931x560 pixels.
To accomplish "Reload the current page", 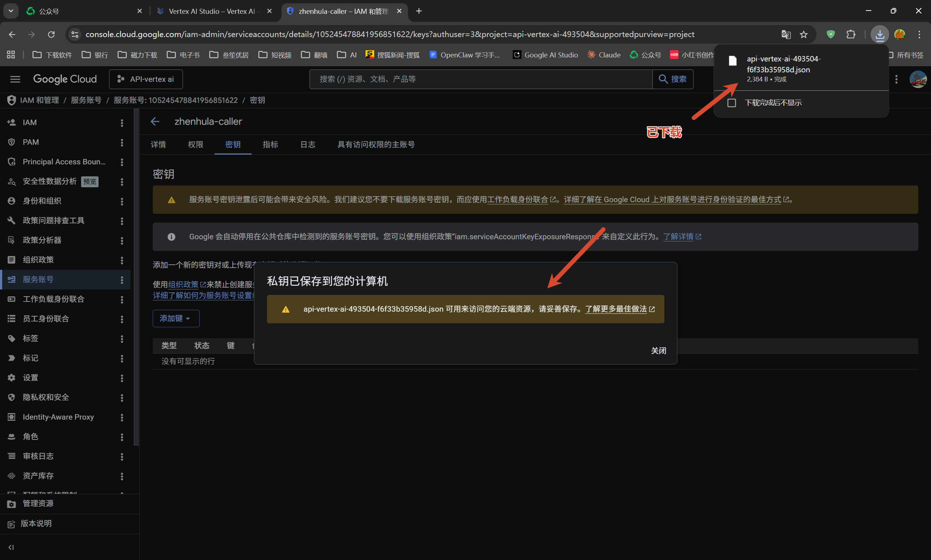I will pos(51,34).
